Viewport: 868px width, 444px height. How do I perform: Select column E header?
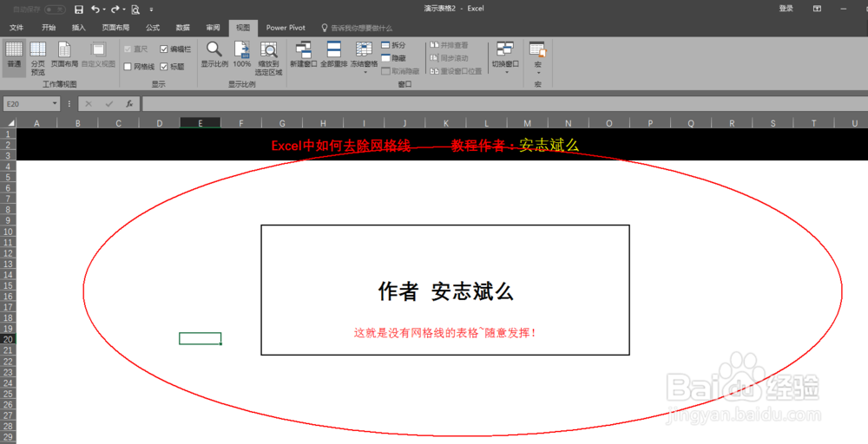click(201, 123)
